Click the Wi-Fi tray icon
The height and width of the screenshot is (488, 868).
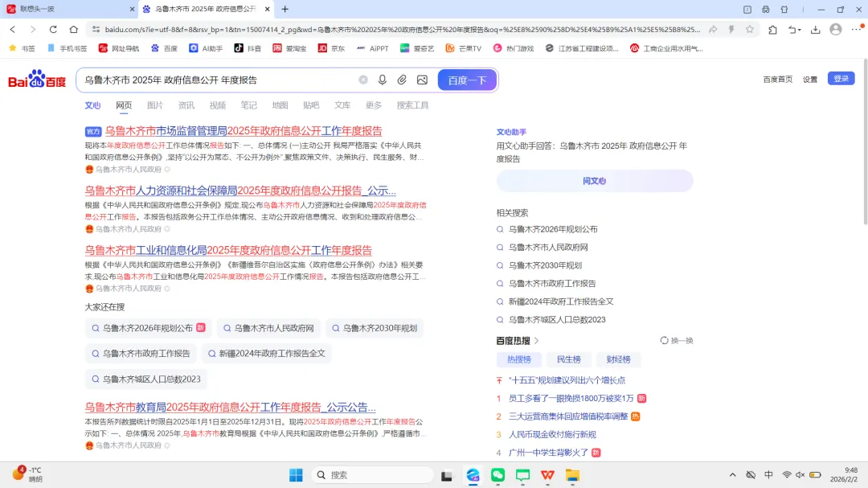pyautogui.click(x=787, y=474)
